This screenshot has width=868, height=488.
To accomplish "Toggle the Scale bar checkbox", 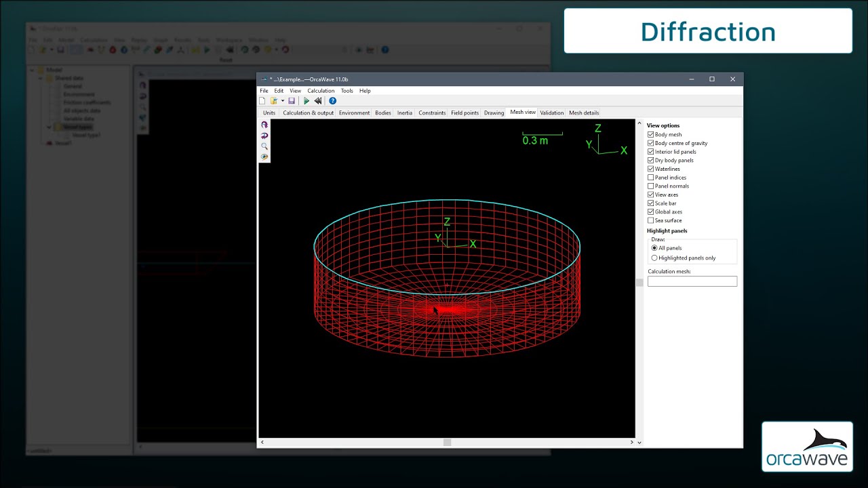I will tap(651, 203).
